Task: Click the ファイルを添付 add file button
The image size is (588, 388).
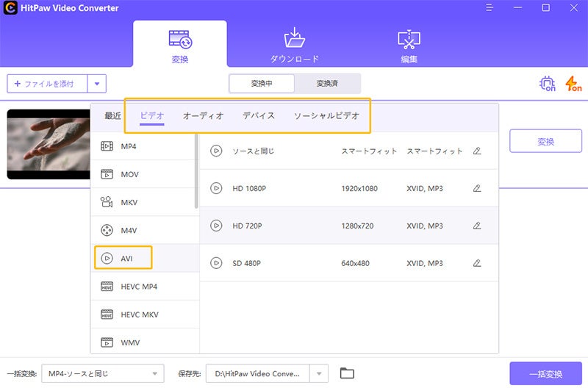Action: 47,84
